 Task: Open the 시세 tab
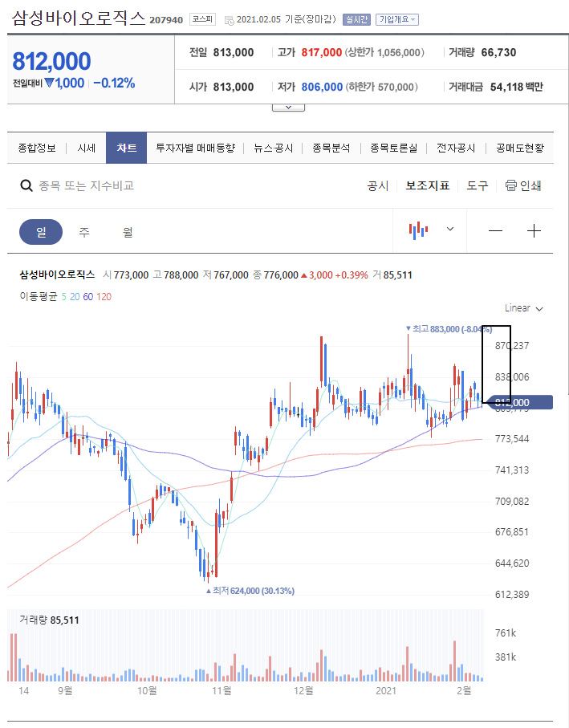tap(87, 148)
